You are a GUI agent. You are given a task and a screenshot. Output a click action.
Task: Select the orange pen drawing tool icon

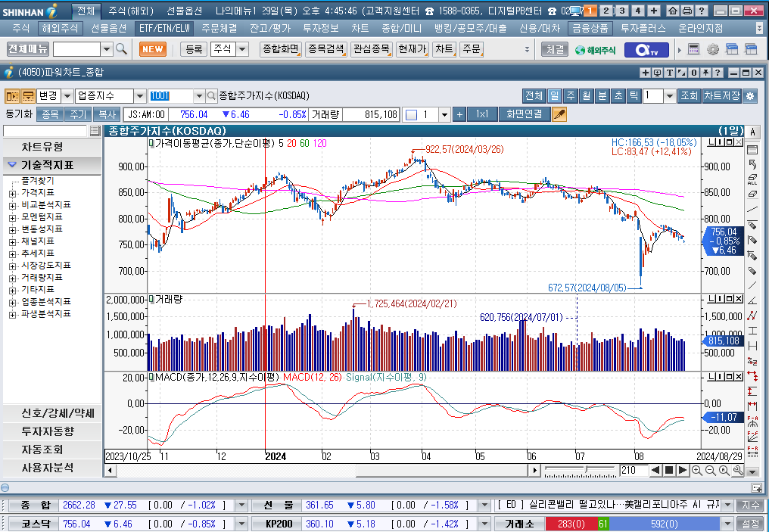pos(559,114)
